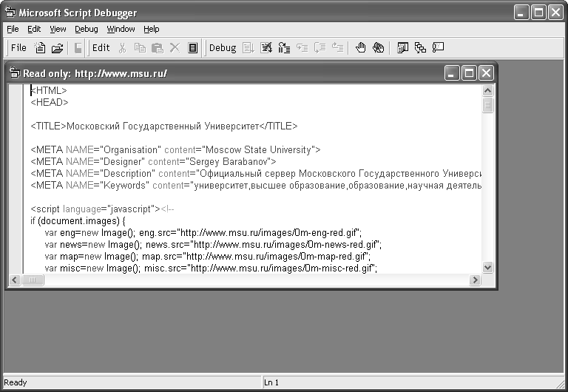Click the <TITLE> line of code
Image resolution: width=568 pixels, height=392 pixels.
pyautogui.click(x=164, y=126)
